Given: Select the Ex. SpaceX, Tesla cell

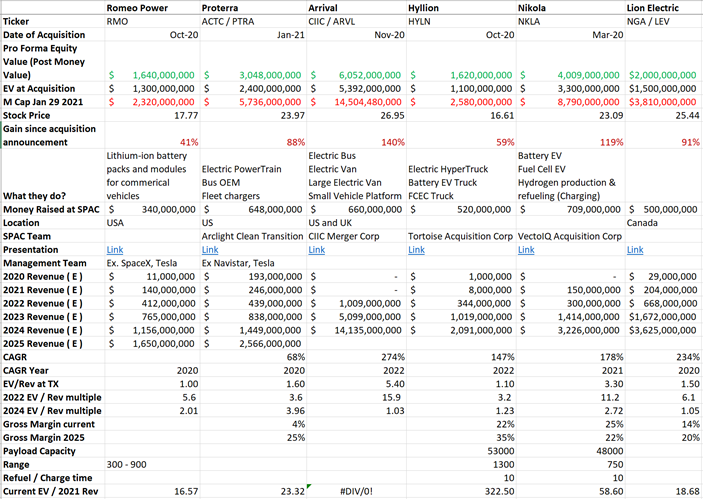Looking at the screenshot, I should (x=152, y=263).
